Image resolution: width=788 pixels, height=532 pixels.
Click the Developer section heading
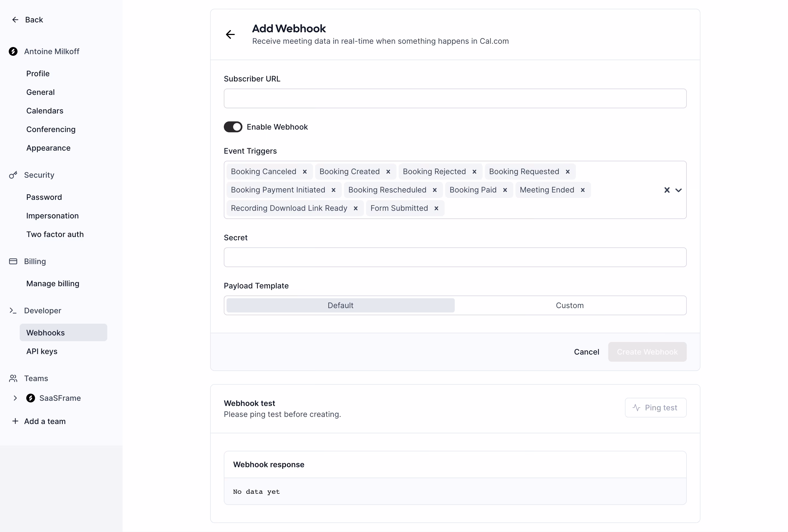coord(42,311)
